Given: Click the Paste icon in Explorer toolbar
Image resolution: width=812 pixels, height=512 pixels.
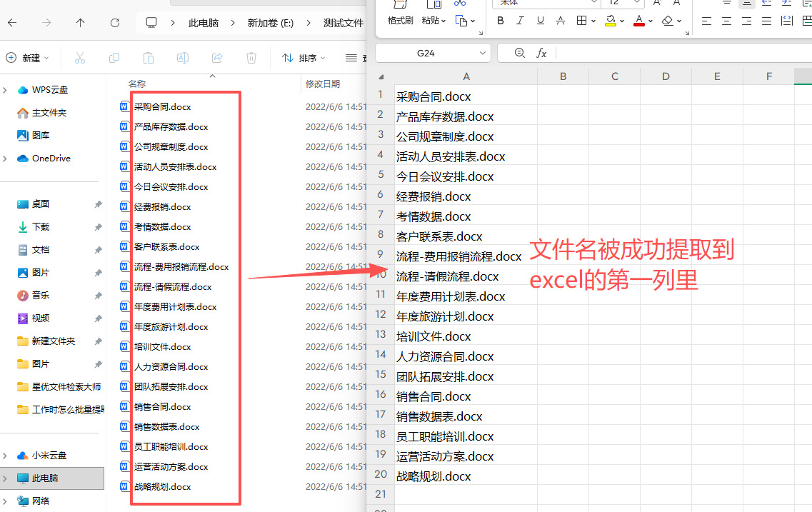Looking at the screenshot, I should point(149,58).
